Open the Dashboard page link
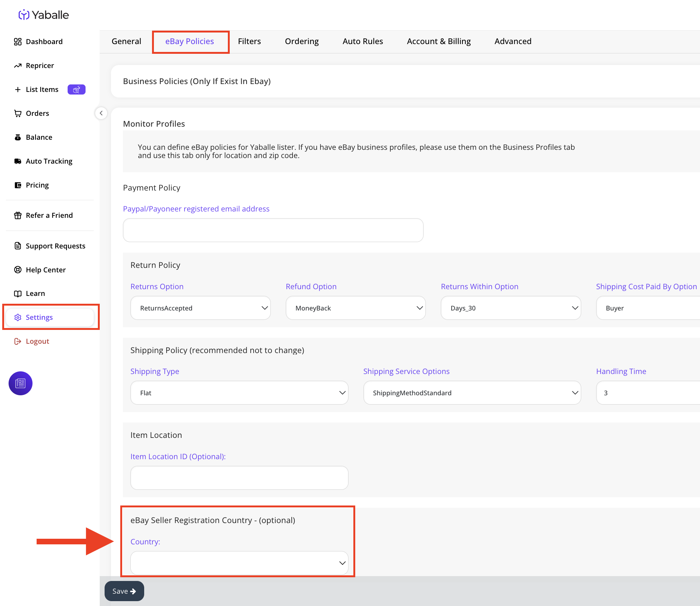 pos(44,41)
